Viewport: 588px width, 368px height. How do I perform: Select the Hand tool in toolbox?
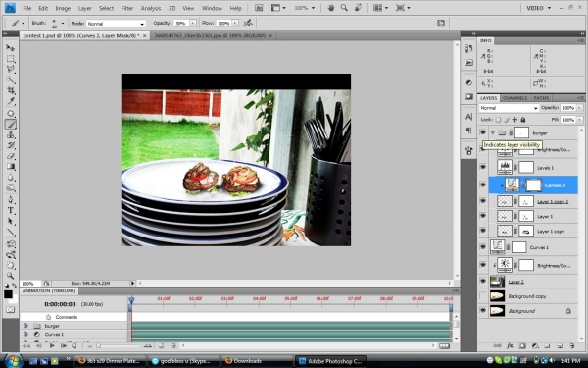click(11, 265)
